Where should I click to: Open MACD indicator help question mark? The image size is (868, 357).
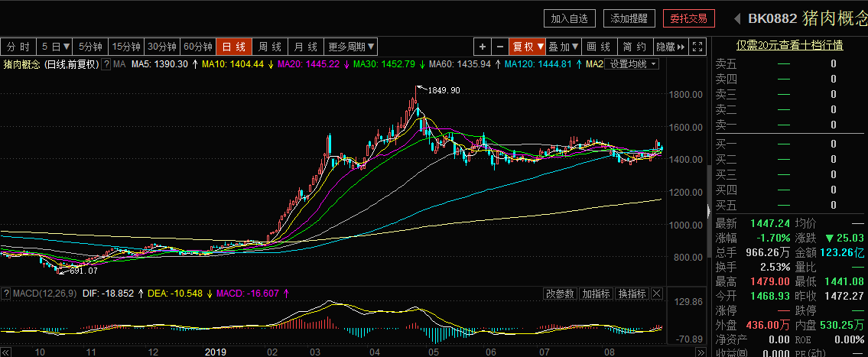(x=5, y=294)
